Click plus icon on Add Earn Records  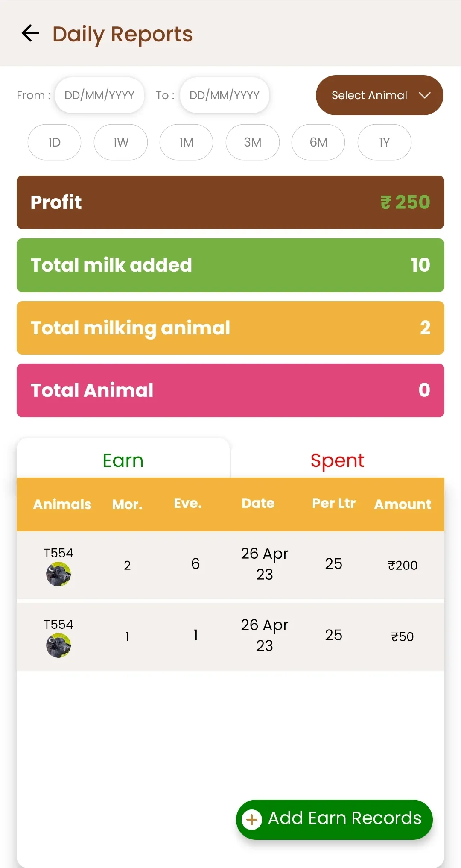point(252,820)
